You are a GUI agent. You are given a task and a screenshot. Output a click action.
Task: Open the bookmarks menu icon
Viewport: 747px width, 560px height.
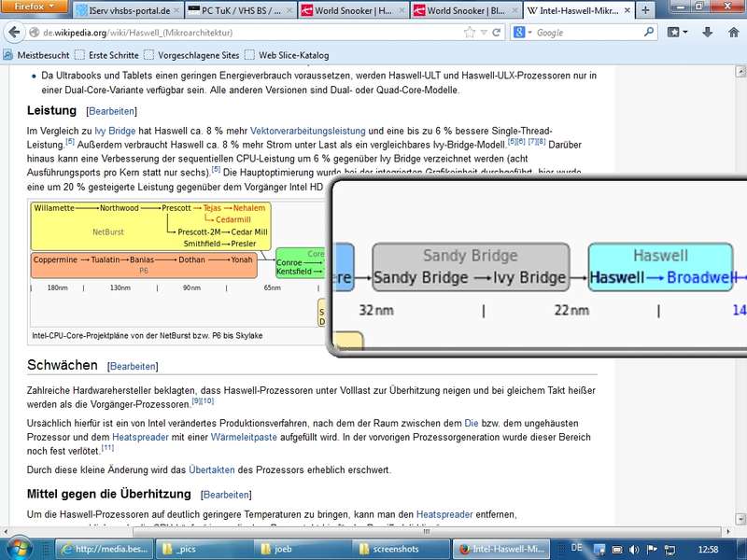point(677,33)
